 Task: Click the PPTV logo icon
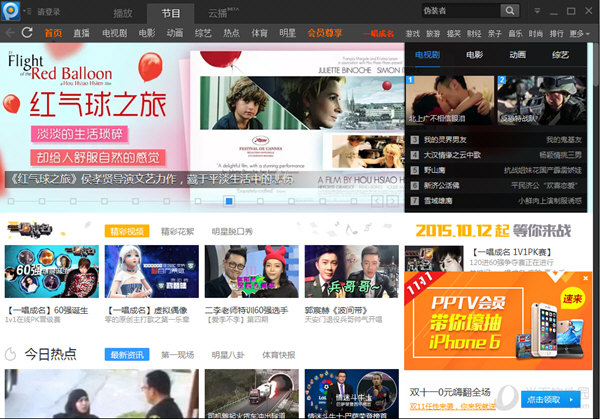click(x=10, y=11)
